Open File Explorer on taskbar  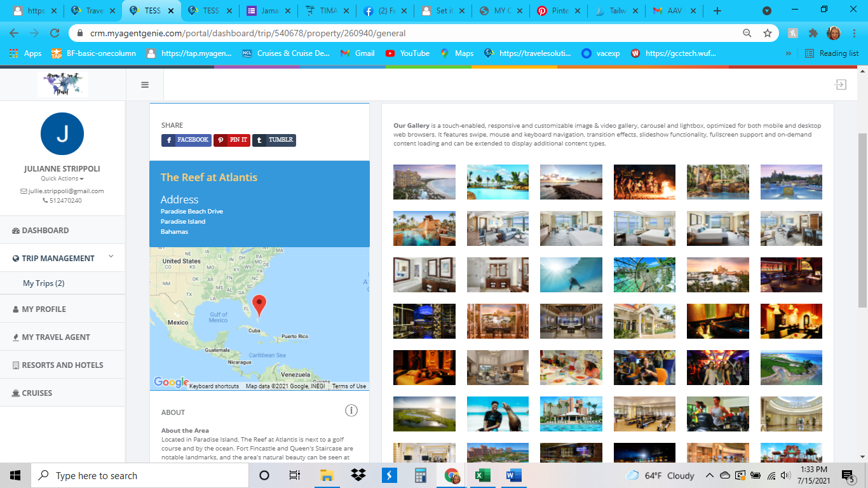coord(327,475)
